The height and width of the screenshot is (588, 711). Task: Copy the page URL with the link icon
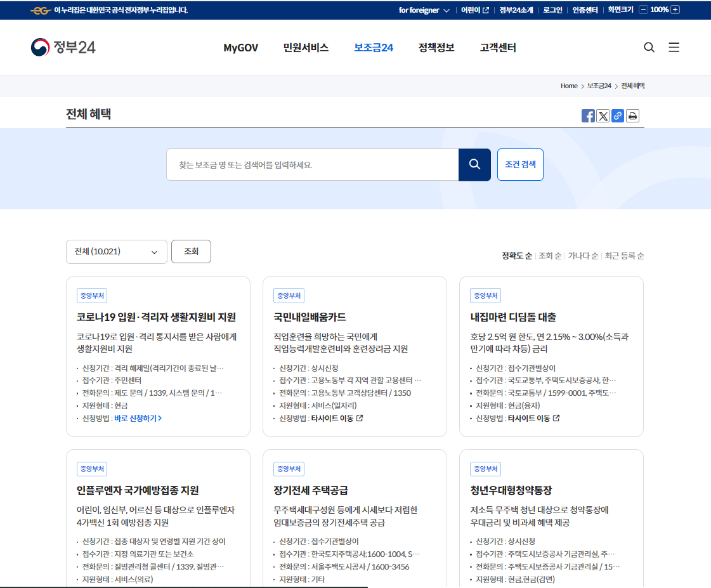pyautogui.click(x=617, y=115)
